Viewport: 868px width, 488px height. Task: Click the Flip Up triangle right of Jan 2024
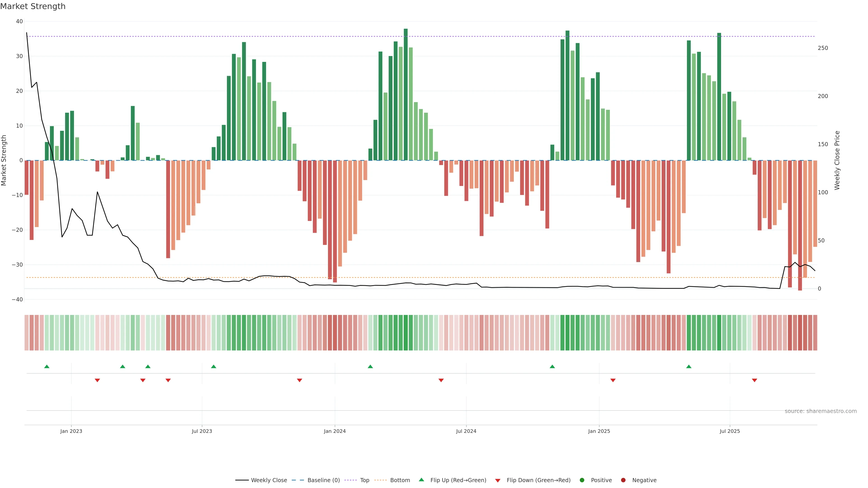click(x=370, y=366)
